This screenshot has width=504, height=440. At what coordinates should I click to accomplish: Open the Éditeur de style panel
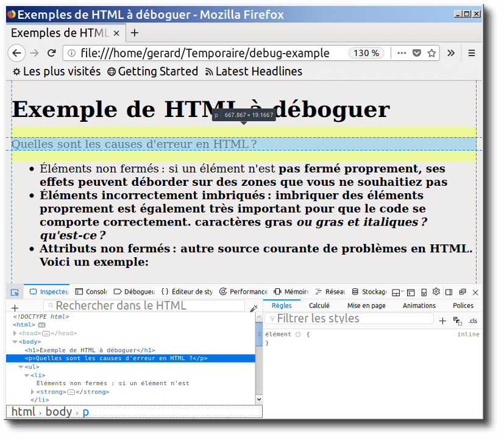pyautogui.click(x=187, y=291)
